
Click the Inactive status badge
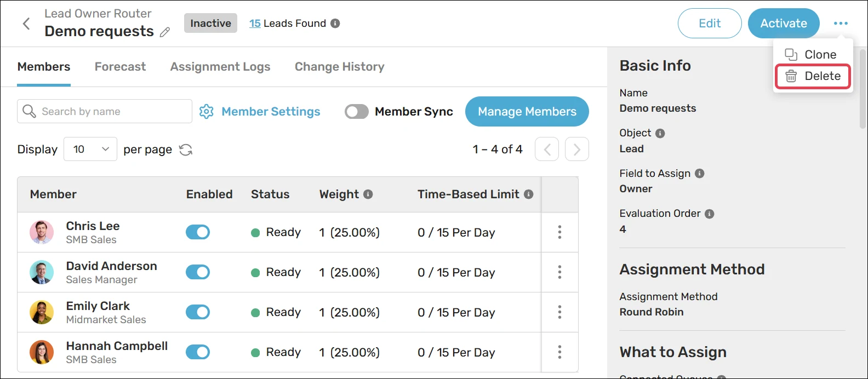click(x=210, y=24)
